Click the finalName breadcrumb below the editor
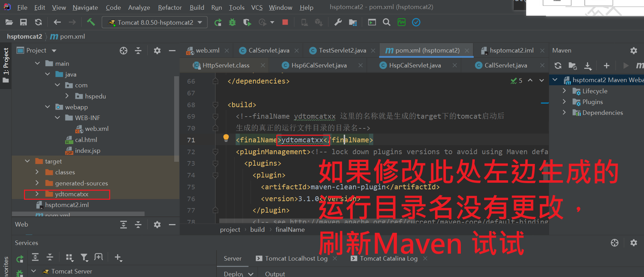644x277 pixels. coord(290,230)
